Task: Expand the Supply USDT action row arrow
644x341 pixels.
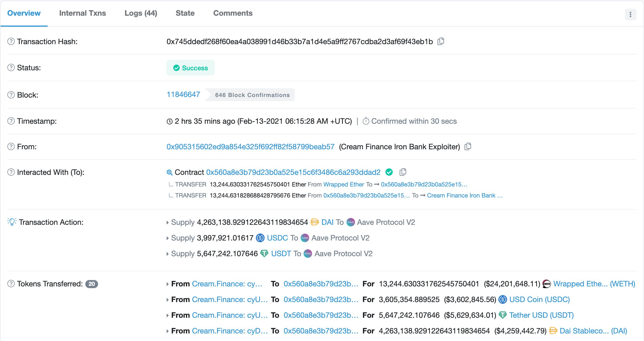Action: click(168, 254)
